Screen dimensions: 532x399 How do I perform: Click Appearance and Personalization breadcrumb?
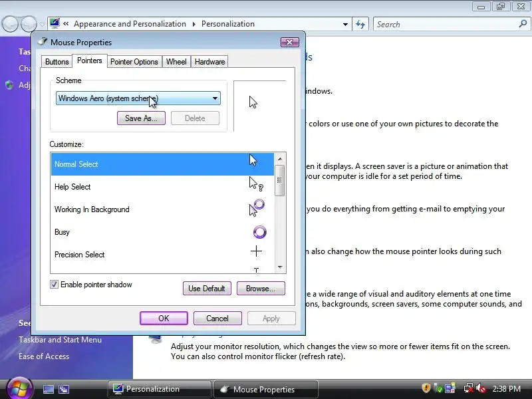pos(130,24)
